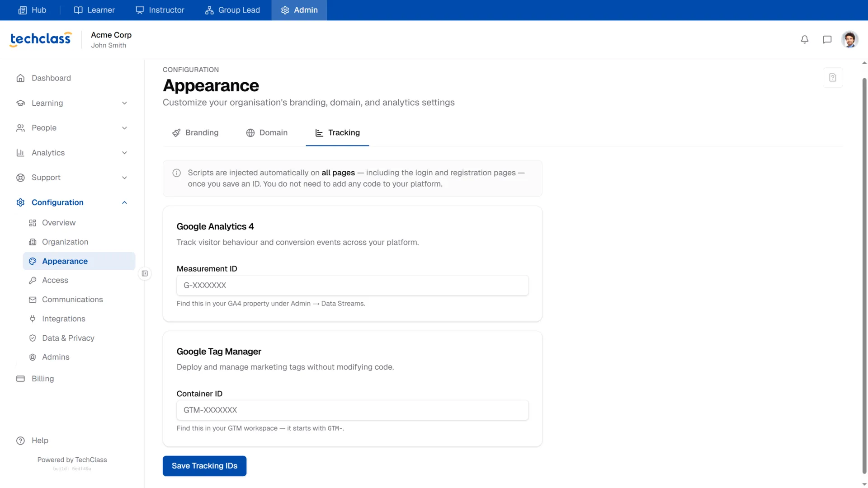
Task: Click the People users icon
Action: [x=20, y=128]
